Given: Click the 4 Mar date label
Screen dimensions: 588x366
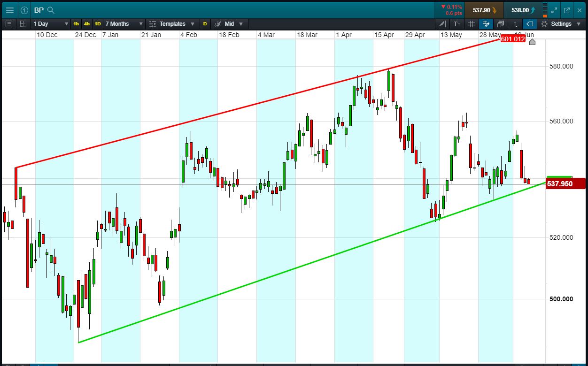Looking at the screenshot, I should [x=266, y=35].
